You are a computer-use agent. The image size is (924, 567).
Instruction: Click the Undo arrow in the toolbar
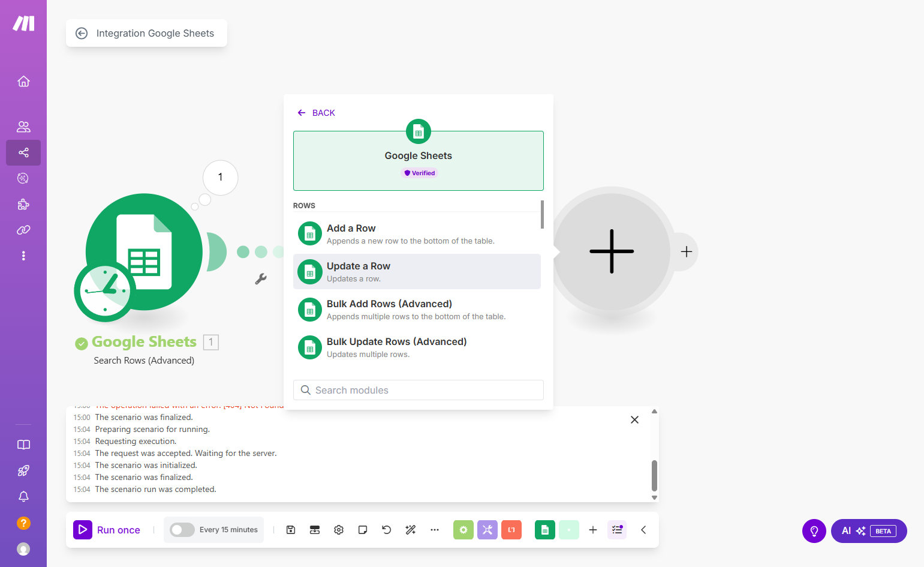click(x=387, y=530)
